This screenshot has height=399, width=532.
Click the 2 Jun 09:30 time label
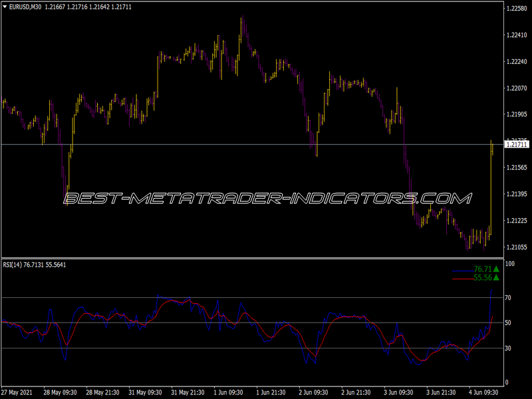(313, 392)
